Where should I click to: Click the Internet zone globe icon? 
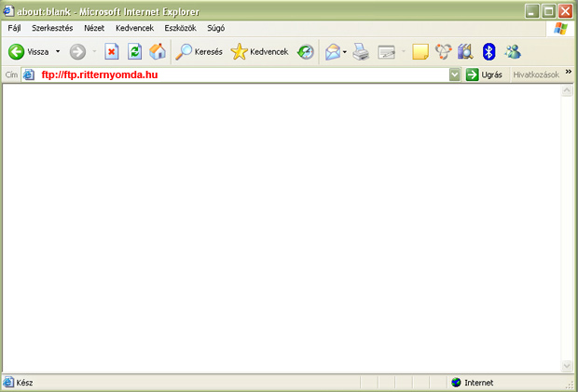pos(456,383)
